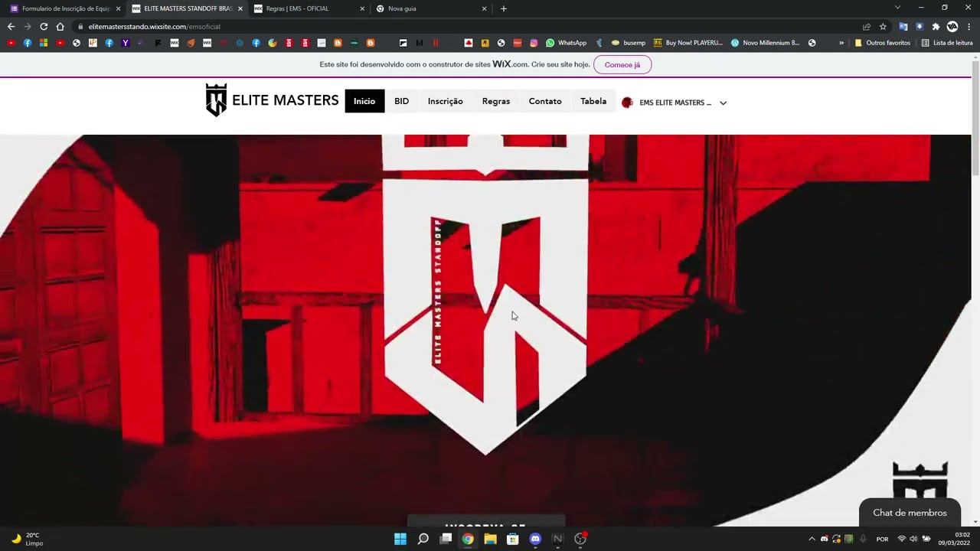980x551 pixels.
Task: Switch to the Nova guia tab
Action: point(431,8)
